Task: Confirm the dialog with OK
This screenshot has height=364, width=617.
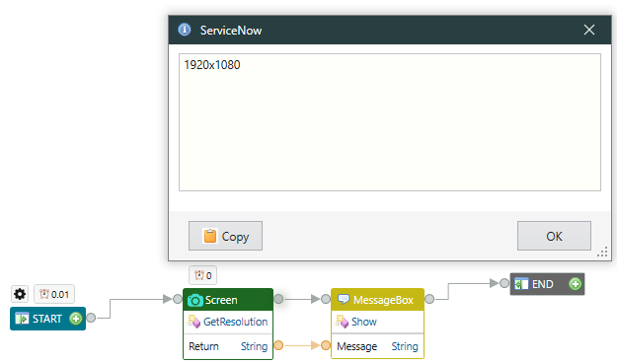Action: pos(554,236)
